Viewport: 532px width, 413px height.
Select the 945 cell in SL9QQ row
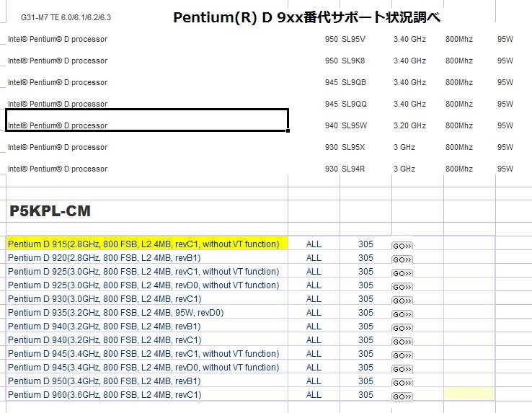tap(331, 104)
